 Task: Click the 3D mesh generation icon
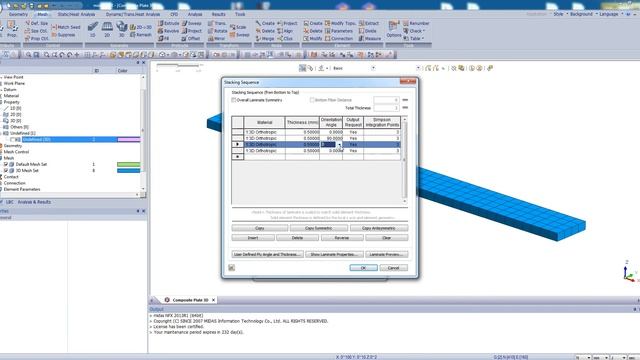tap(122, 29)
